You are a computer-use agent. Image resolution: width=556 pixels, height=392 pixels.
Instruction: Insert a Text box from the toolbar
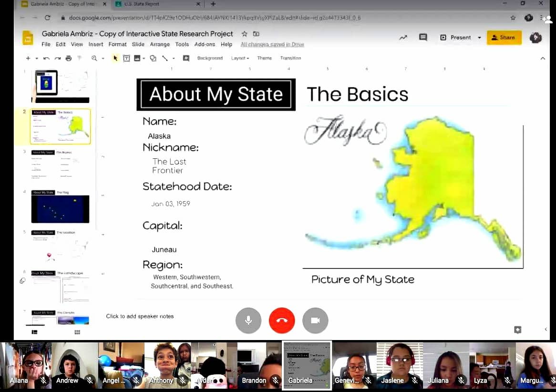(126, 58)
